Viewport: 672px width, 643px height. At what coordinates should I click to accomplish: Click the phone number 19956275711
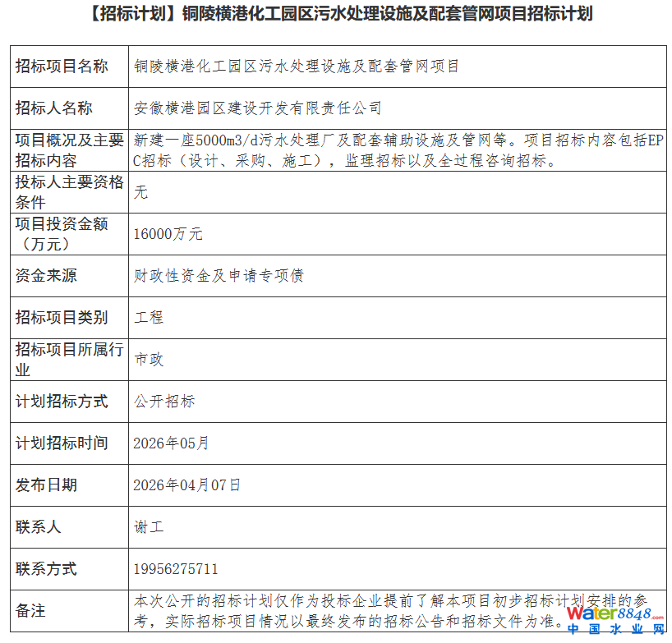pyautogui.click(x=176, y=569)
